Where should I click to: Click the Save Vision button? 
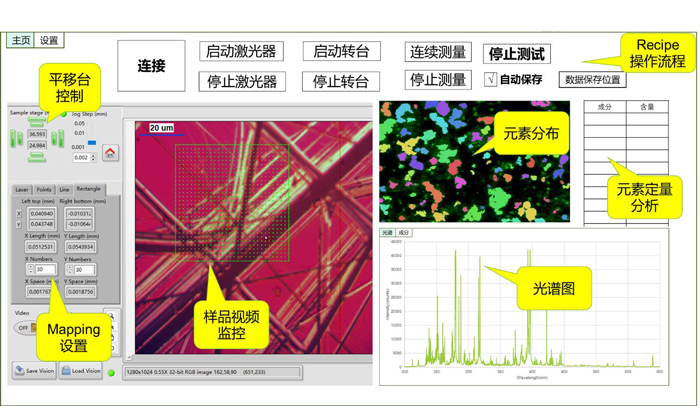(x=34, y=371)
